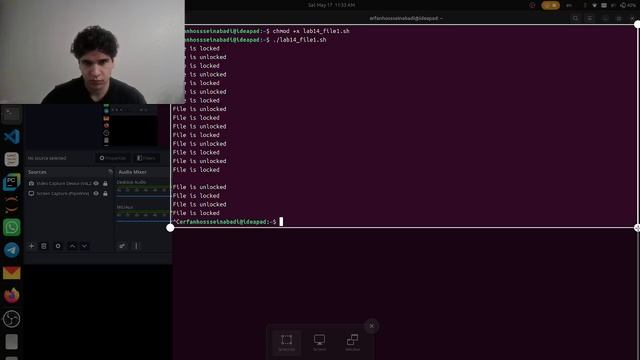This screenshot has height=360, width=640.
Task: Open Visual Studio Code from the dock
Action: coord(11,136)
